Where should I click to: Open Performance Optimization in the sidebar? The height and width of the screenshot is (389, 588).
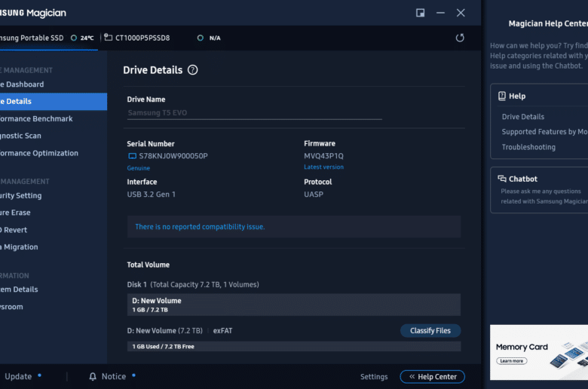coord(54,153)
